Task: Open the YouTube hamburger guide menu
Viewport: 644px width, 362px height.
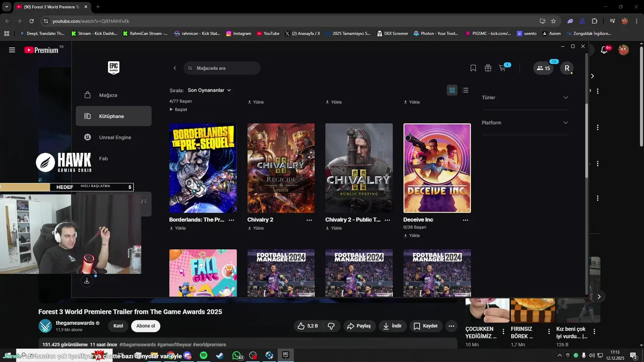Action: coord(12,50)
